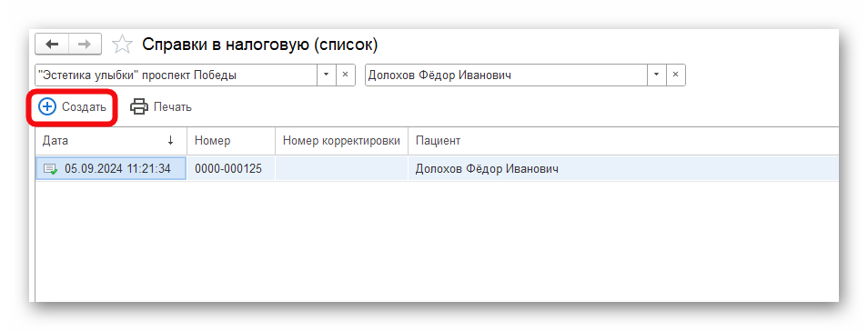The width and height of the screenshot is (868, 331).
Task: Click the Создать button
Action: 72,106
